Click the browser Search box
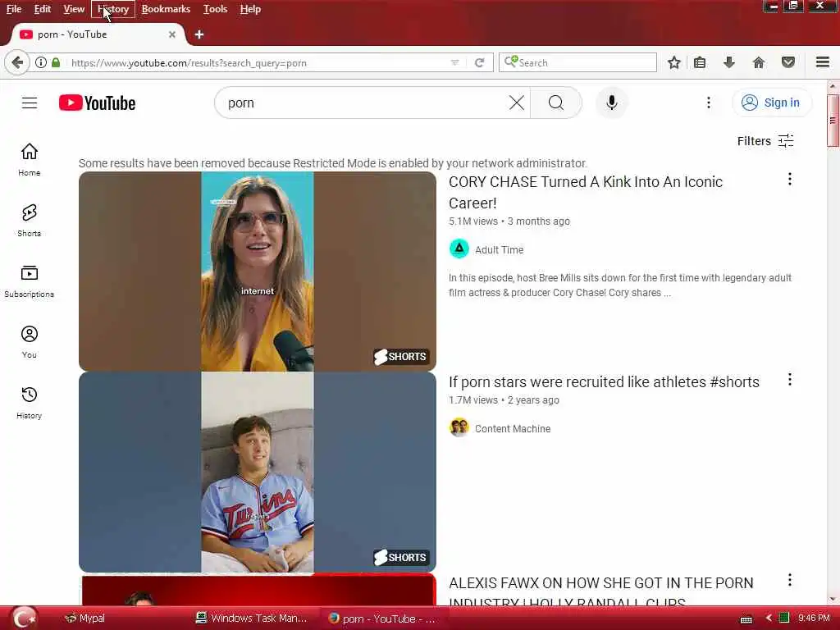Image resolution: width=840 pixels, height=630 pixels. click(x=577, y=62)
